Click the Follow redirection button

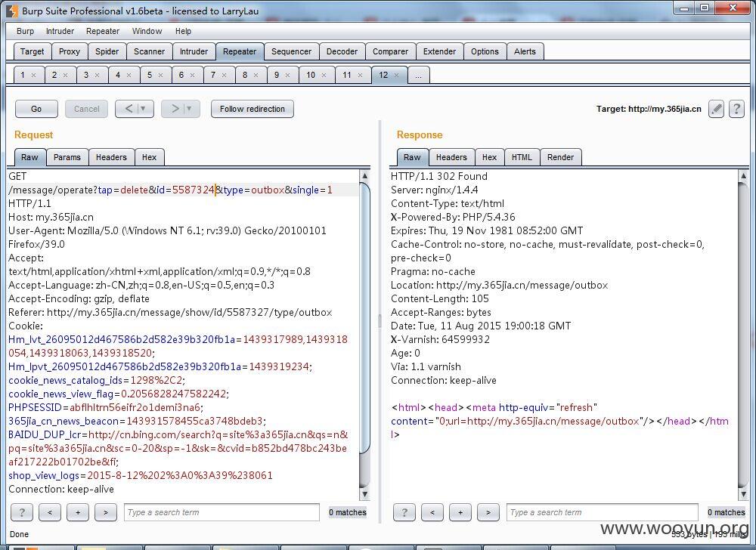pos(253,109)
